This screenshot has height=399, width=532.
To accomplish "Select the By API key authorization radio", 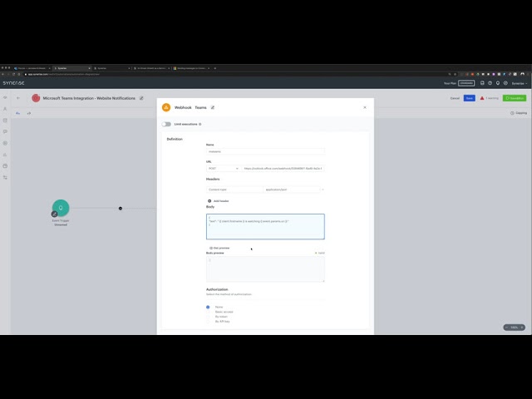I will 208,322.
